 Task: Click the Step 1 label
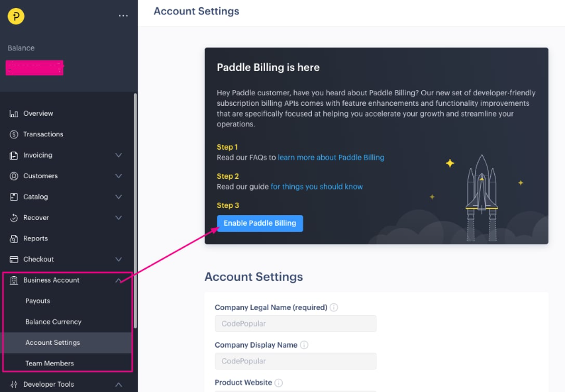point(227,147)
